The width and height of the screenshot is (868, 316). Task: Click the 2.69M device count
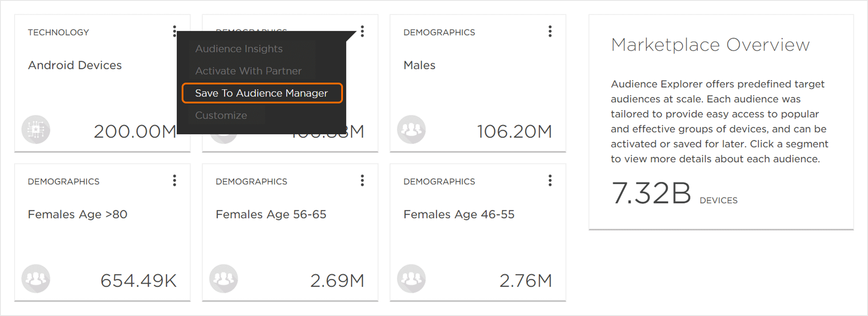pos(337,280)
